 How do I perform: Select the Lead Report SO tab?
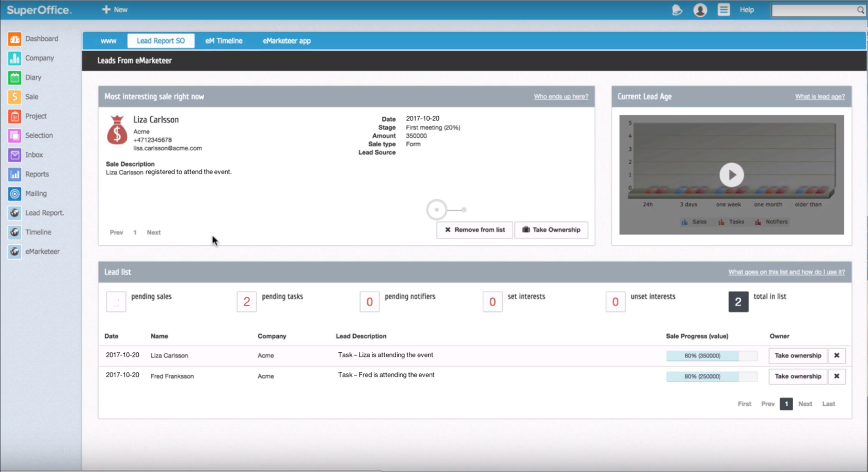161,41
